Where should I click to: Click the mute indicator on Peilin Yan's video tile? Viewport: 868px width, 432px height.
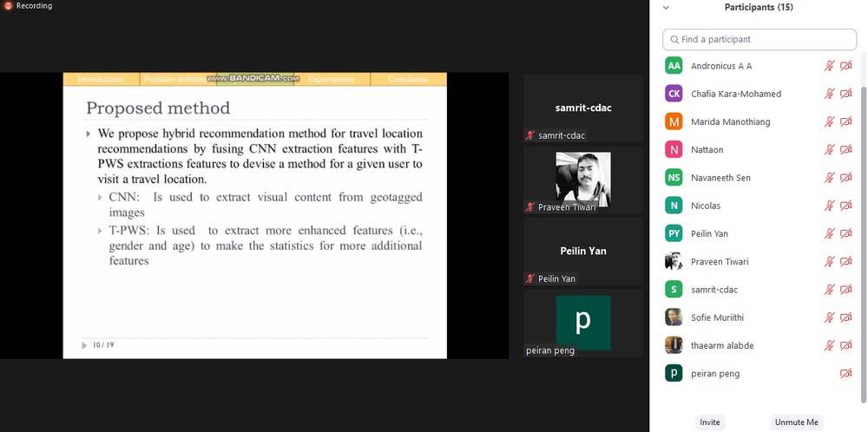[x=530, y=279]
